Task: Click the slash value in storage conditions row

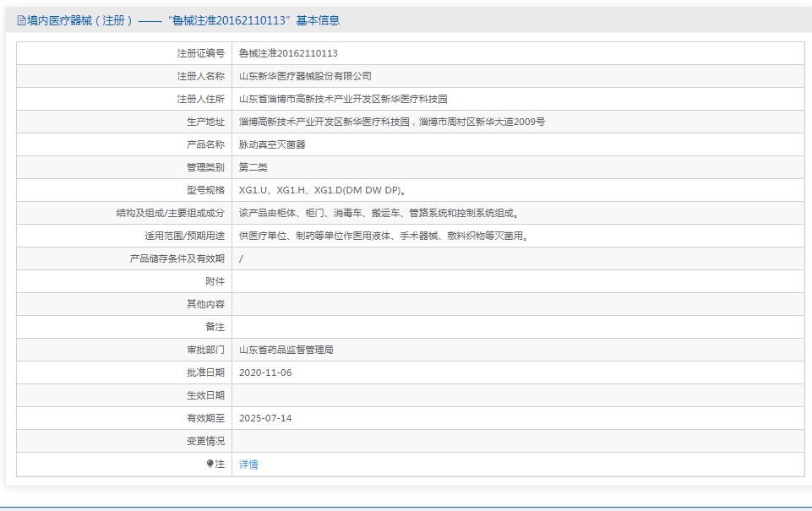Action: [241, 258]
